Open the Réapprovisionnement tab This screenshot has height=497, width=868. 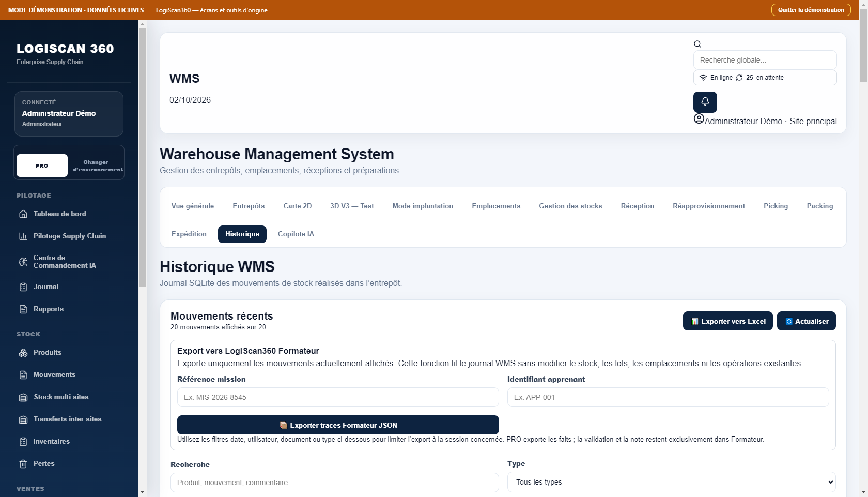pyautogui.click(x=709, y=206)
